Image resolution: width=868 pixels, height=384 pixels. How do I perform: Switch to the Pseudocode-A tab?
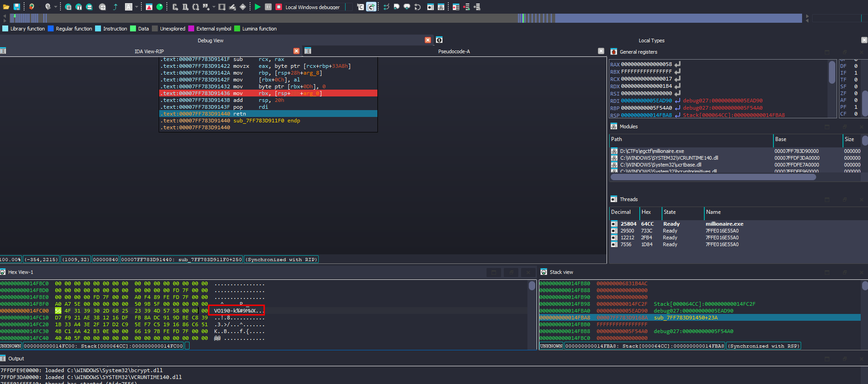point(454,51)
